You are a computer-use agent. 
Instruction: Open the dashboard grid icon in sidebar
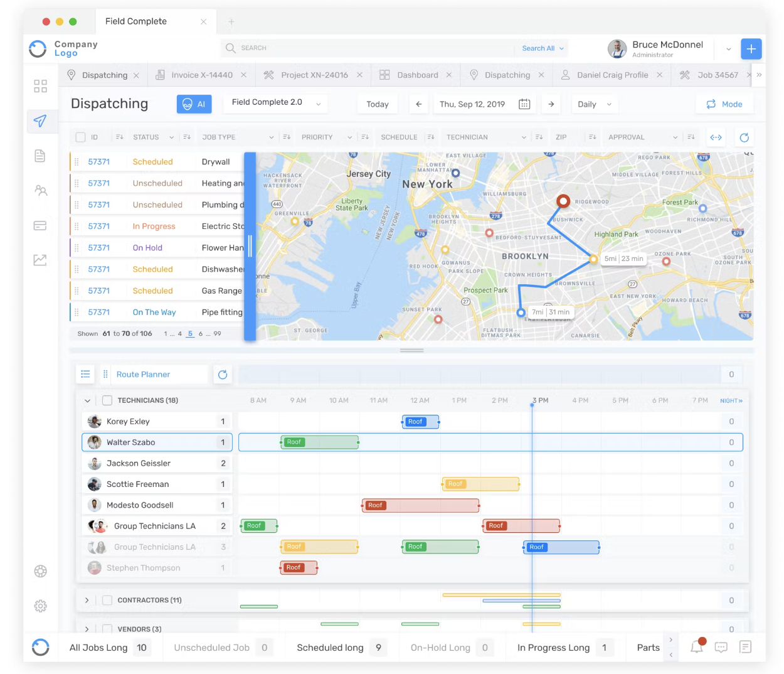pos(40,86)
